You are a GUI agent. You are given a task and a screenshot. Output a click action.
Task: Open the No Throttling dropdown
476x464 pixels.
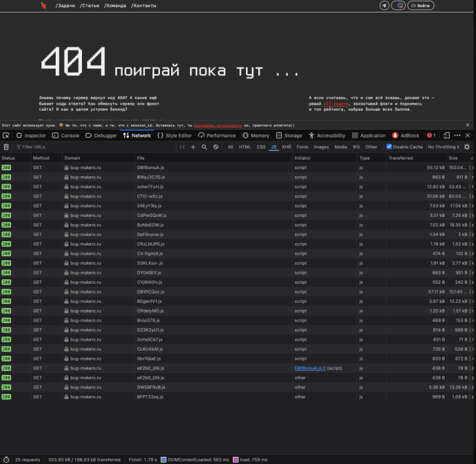[443, 147]
